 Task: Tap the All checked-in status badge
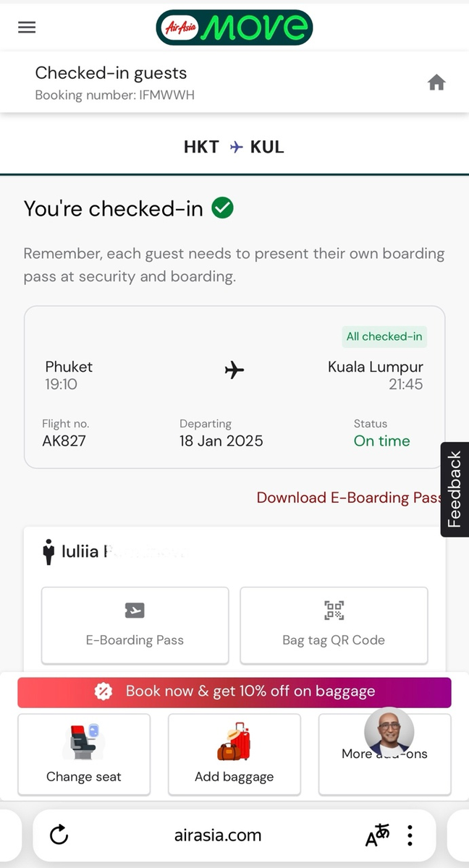[384, 336]
